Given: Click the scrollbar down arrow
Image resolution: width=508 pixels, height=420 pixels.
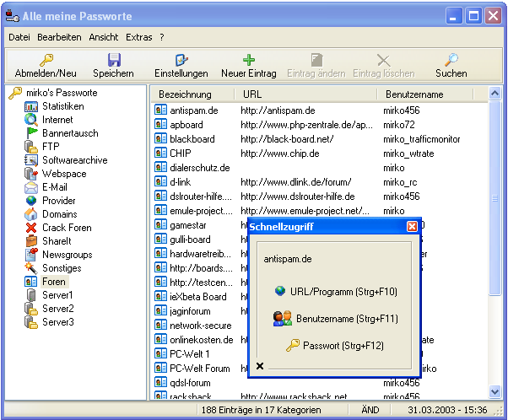Looking at the screenshot, I should pyautogui.click(x=494, y=392).
